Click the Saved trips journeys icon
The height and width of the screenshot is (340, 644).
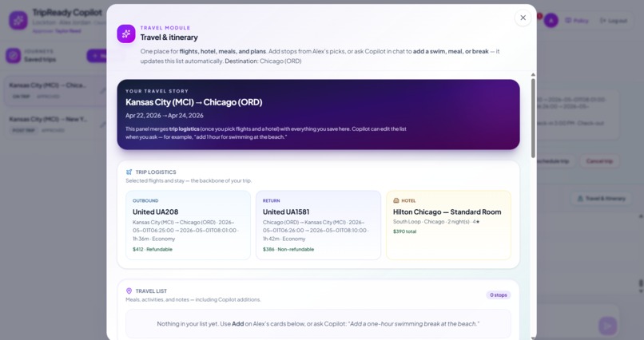13,55
